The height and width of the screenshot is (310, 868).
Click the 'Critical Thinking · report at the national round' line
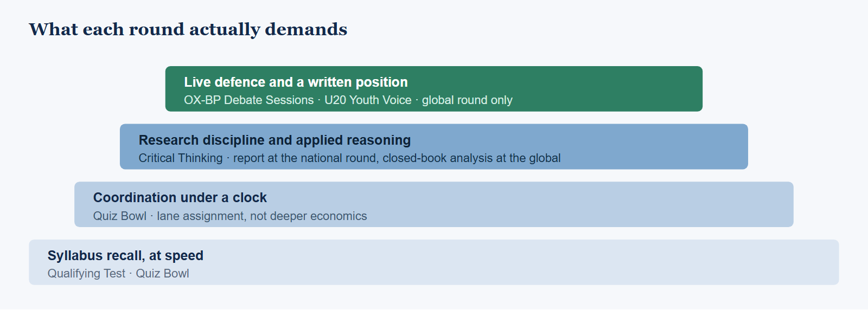coord(349,158)
